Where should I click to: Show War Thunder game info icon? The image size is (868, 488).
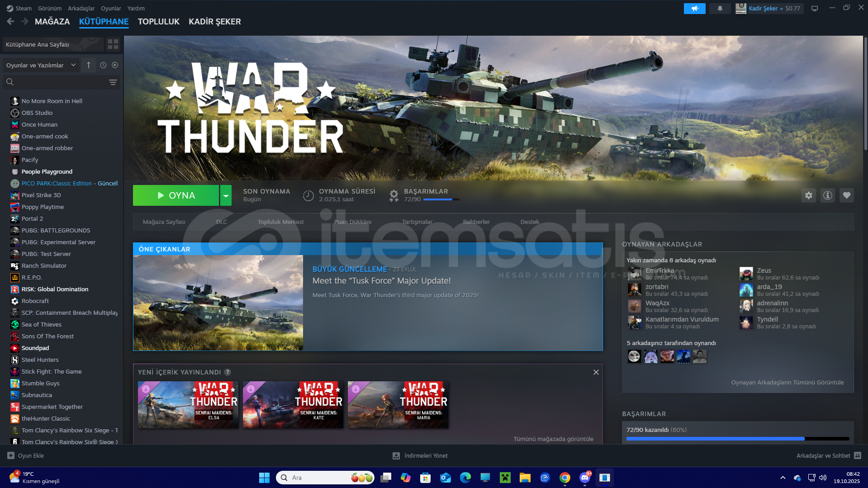[827, 195]
